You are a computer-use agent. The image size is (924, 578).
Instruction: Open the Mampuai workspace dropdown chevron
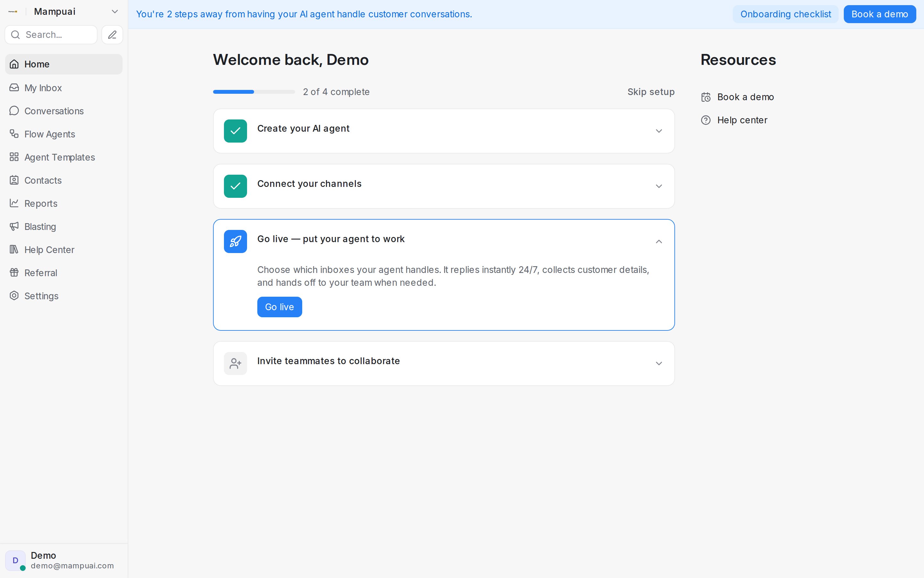tap(115, 12)
